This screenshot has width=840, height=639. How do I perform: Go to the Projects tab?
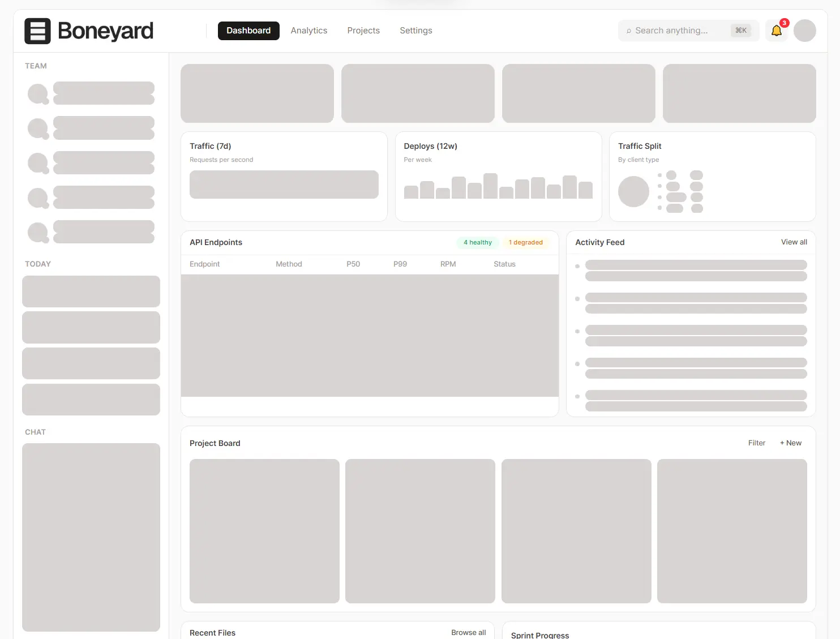pyautogui.click(x=363, y=31)
